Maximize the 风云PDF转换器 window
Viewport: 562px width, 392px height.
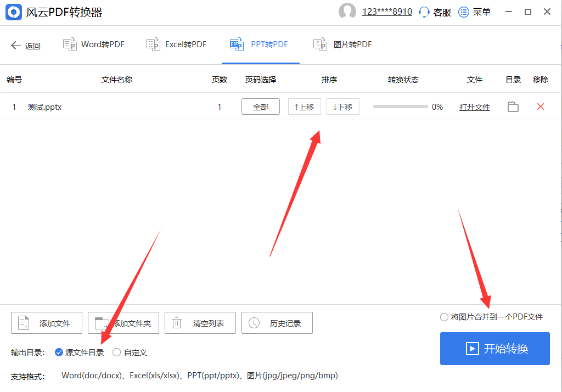(527, 12)
